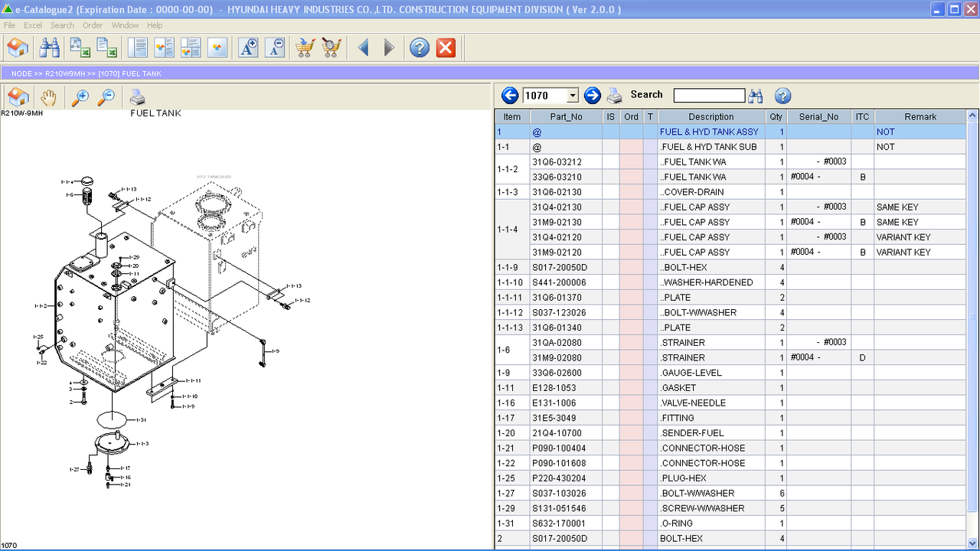The image size is (980, 551).
Task: Click the Description column header
Action: point(711,117)
